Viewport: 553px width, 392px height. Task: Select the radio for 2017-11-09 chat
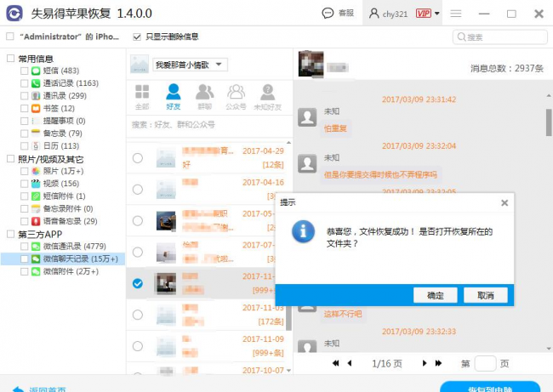[138, 346]
